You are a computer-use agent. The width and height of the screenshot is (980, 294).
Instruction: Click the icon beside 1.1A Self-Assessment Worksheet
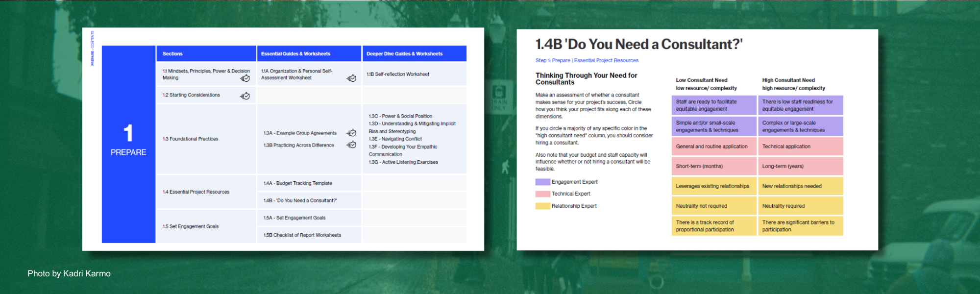pos(351,78)
